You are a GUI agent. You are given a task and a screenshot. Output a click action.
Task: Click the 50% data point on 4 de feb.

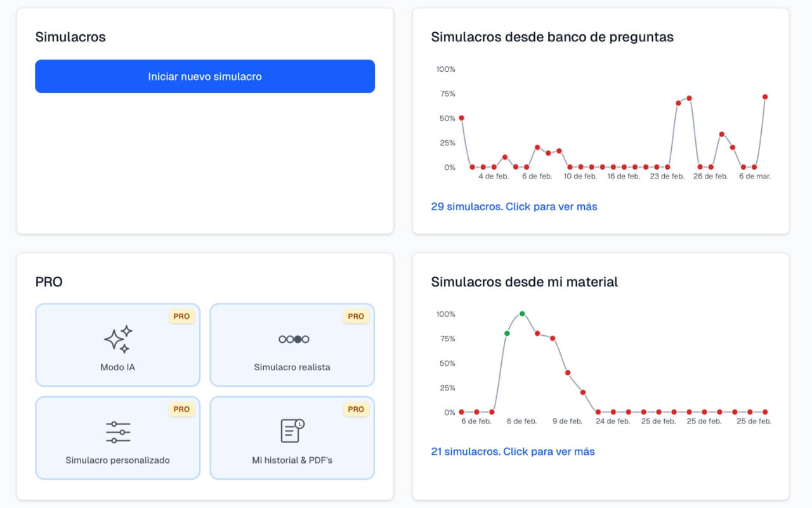point(461,117)
